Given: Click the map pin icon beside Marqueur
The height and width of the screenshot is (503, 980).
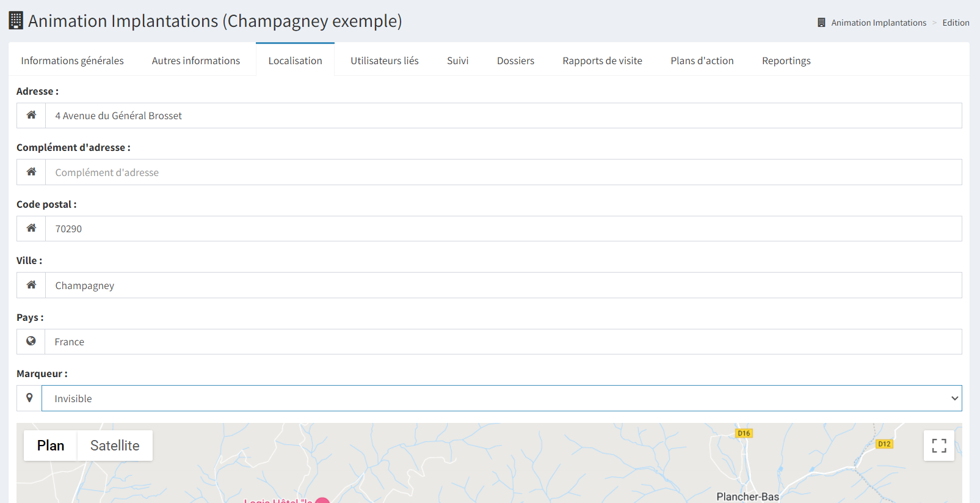Looking at the screenshot, I should point(29,398).
